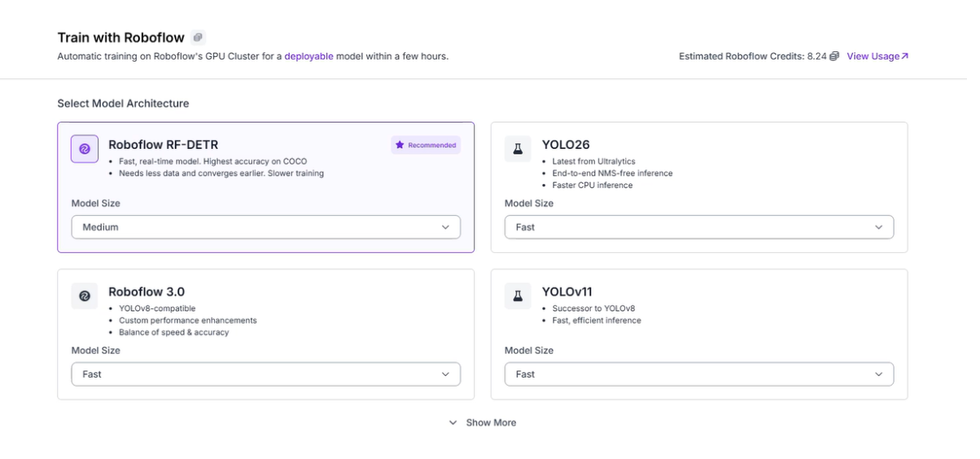Click 'Fast, efficient inference' bullet
Viewport: 980px width, 459px height.
tap(597, 321)
